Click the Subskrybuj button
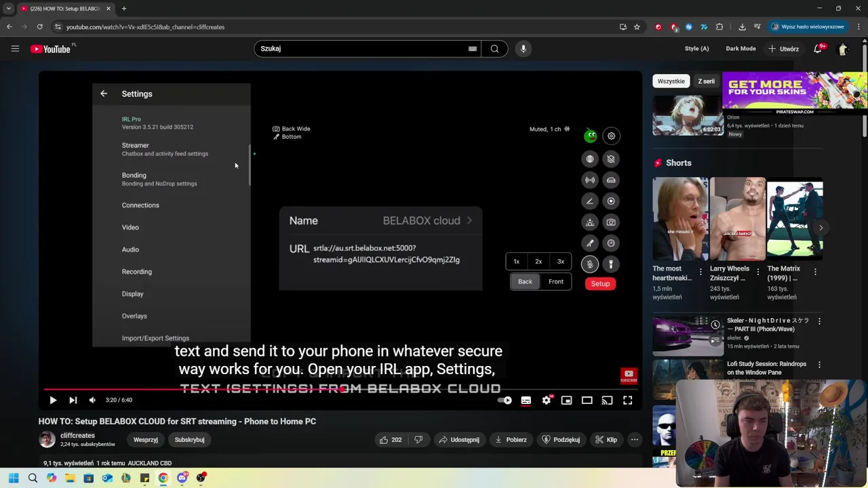 [189, 440]
